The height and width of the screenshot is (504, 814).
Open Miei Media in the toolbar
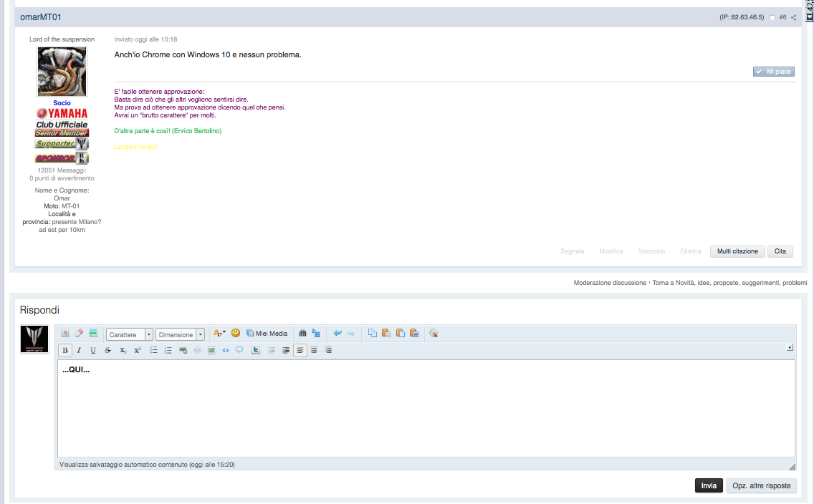click(267, 334)
